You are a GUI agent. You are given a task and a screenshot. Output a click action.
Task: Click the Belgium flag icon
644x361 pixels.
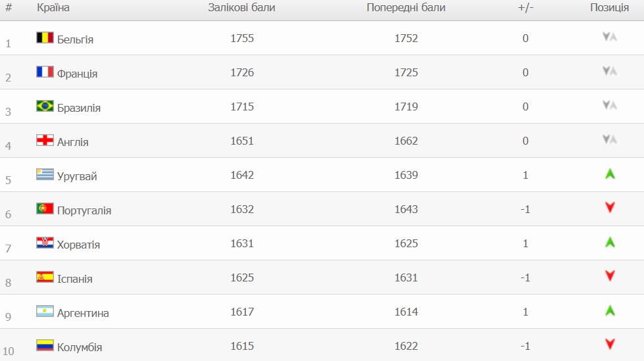pyautogui.click(x=45, y=37)
